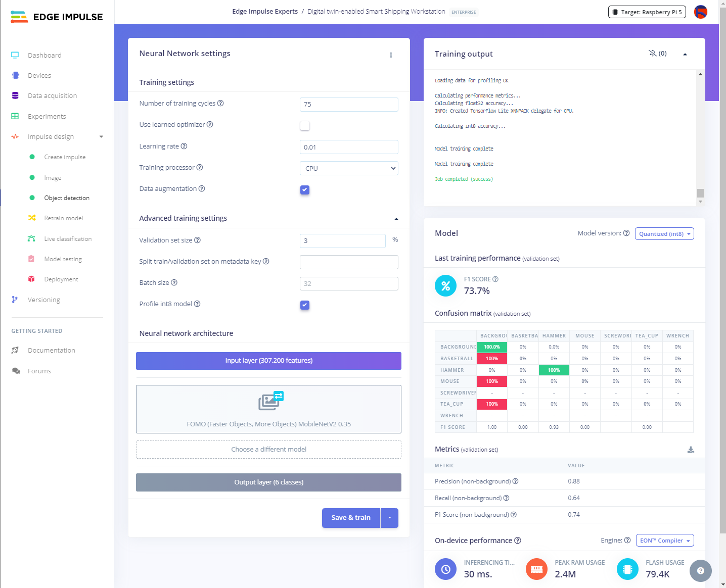The height and width of the screenshot is (588, 726).
Task: Toggle the Profile int8 model checkbox
Action: (x=305, y=305)
